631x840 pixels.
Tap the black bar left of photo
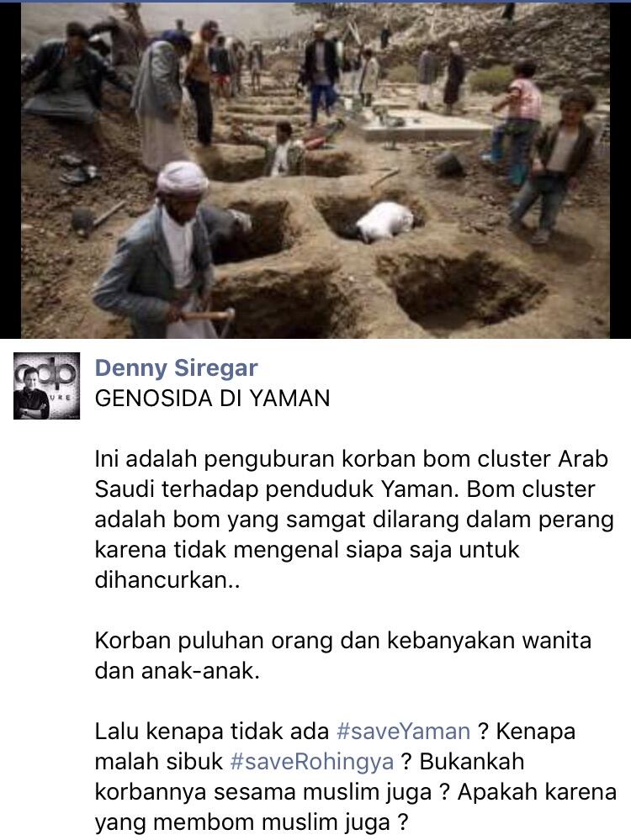pos(11,171)
